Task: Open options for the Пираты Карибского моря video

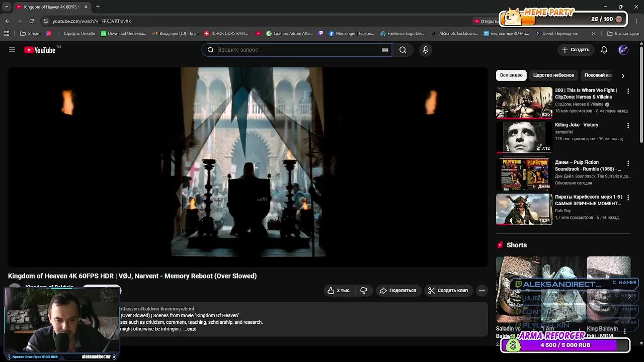Action: [628, 198]
